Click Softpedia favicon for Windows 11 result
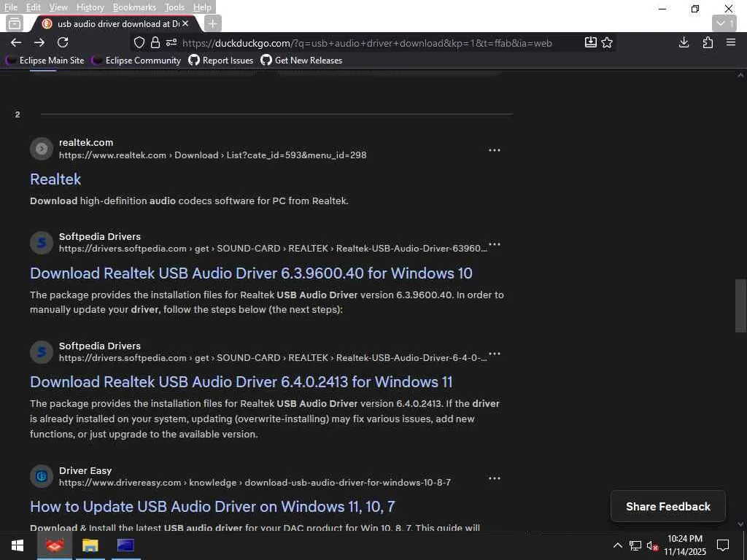 tap(42, 352)
